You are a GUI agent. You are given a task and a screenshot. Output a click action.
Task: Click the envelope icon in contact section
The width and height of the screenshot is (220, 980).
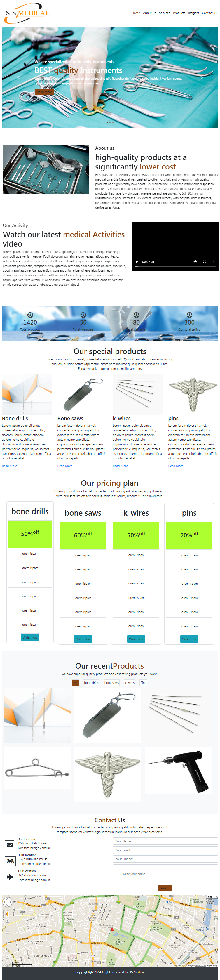(x=10, y=845)
